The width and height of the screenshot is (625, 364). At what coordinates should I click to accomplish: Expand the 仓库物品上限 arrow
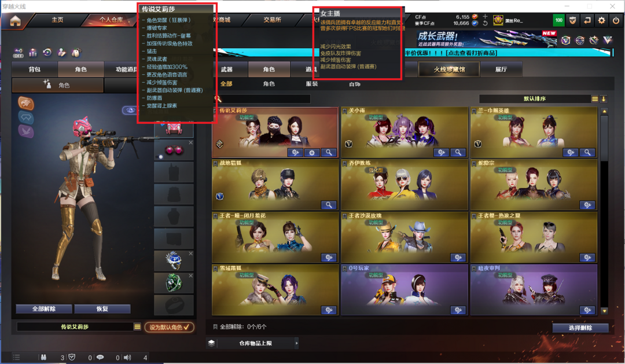tap(296, 343)
